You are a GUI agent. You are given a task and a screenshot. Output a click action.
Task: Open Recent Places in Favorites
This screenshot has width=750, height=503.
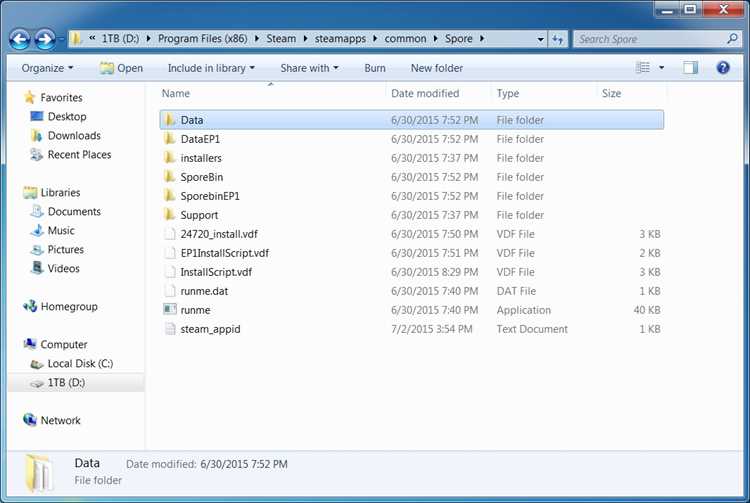79,154
